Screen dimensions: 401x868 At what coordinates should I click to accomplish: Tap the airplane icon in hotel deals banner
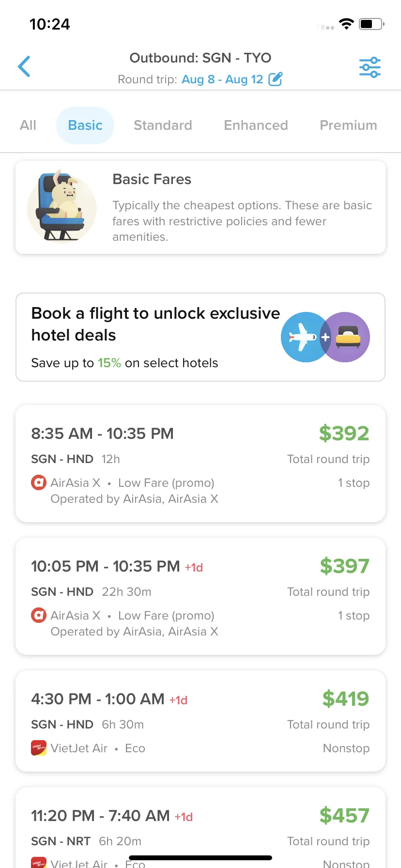[x=303, y=337]
